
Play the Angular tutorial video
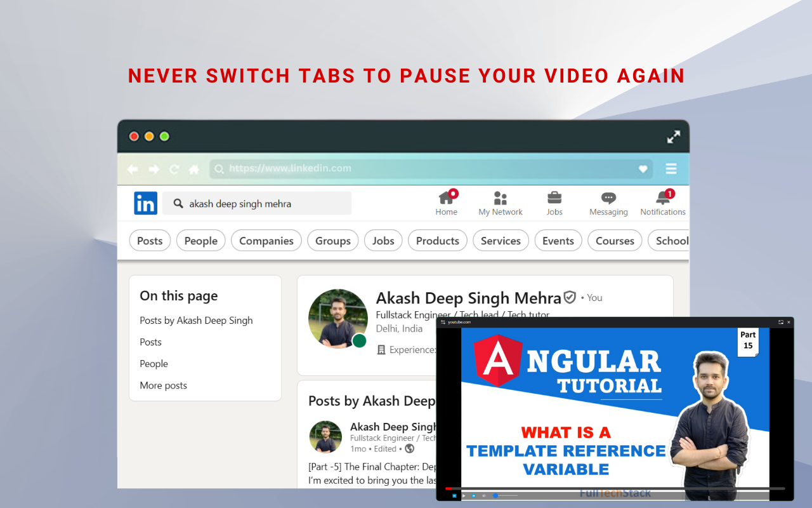464,496
